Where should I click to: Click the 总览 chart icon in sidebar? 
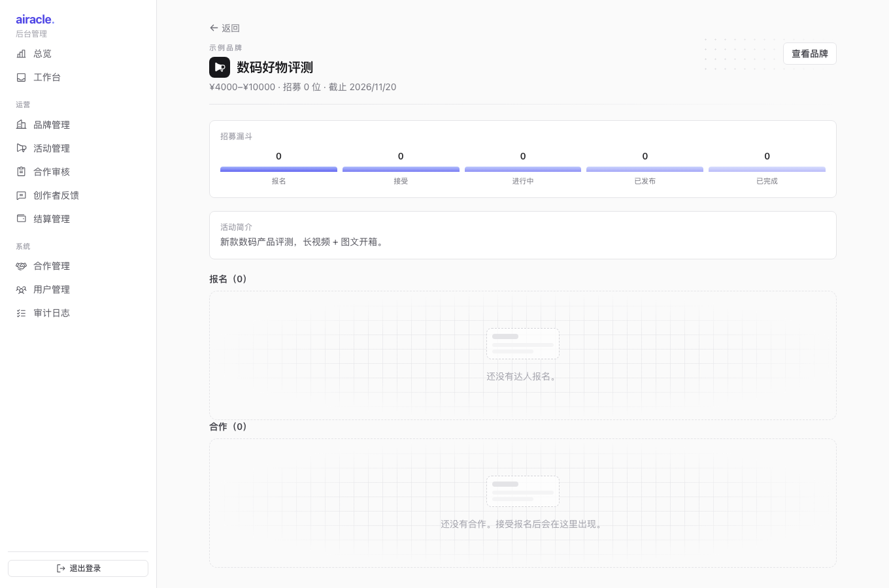coord(21,54)
